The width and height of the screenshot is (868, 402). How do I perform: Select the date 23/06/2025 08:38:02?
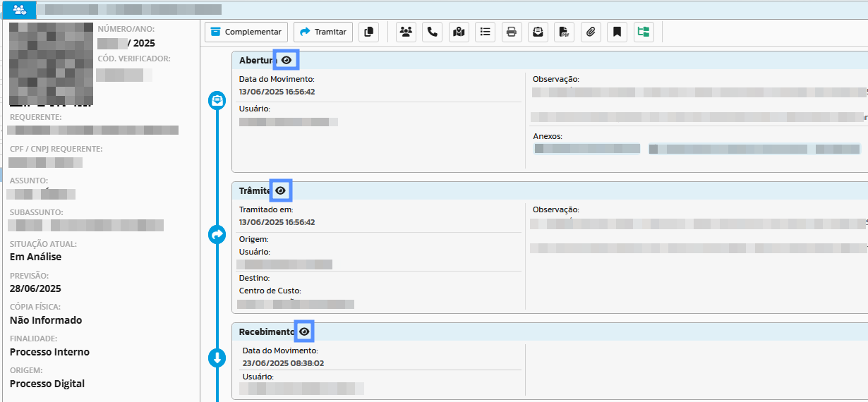point(283,363)
